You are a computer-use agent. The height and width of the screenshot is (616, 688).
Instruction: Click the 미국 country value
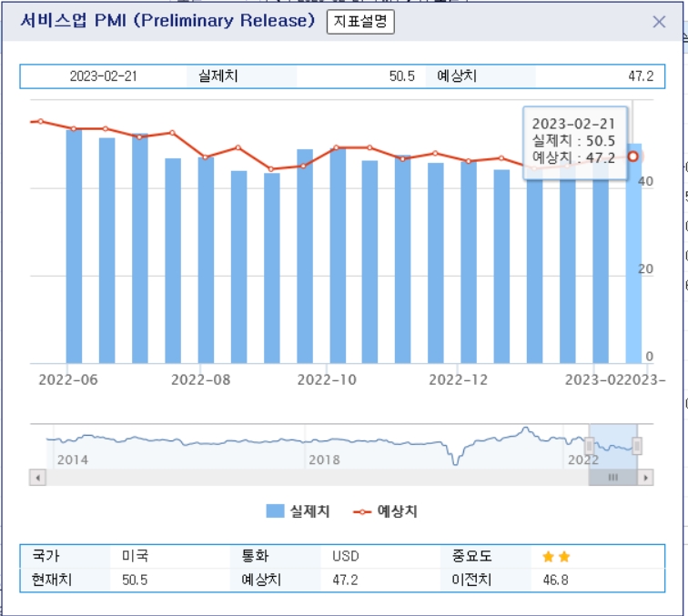[x=135, y=556]
